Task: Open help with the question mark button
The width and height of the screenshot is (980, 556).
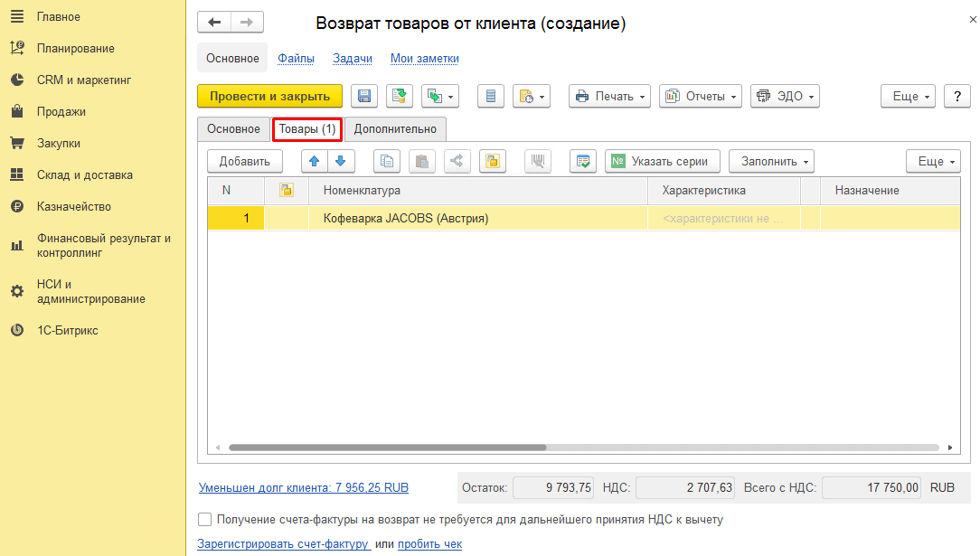Action: point(956,96)
